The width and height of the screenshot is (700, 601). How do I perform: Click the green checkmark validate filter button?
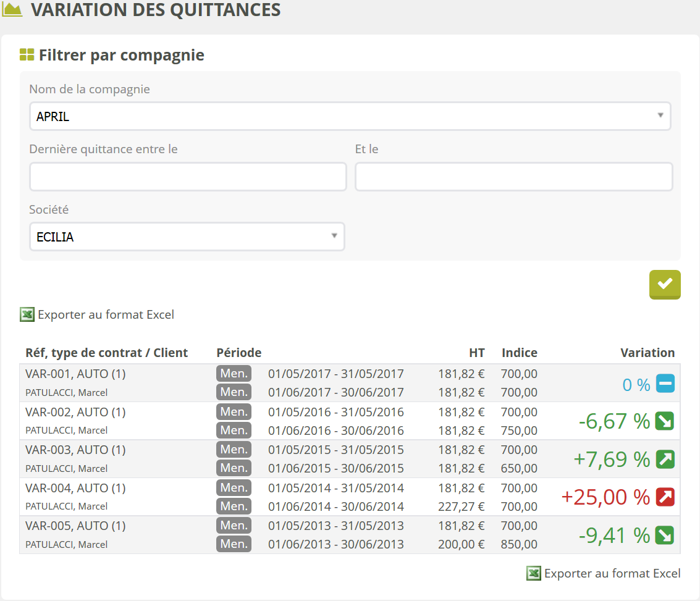(x=665, y=284)
